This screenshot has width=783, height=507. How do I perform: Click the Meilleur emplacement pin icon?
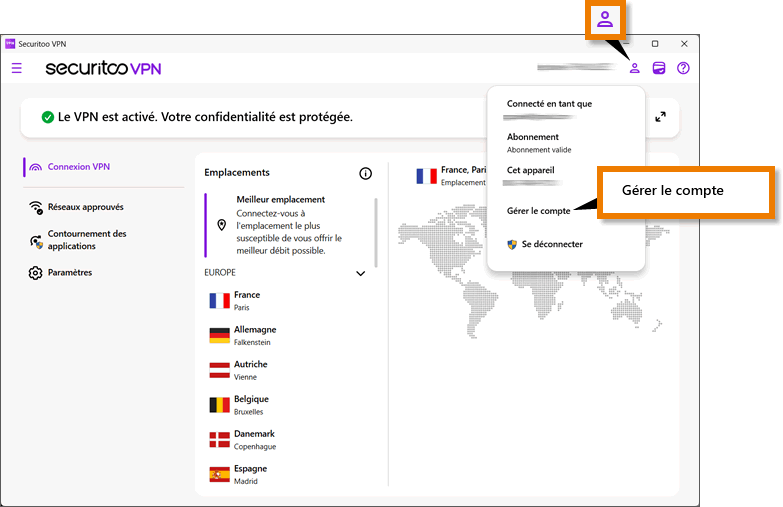[222, 225]
